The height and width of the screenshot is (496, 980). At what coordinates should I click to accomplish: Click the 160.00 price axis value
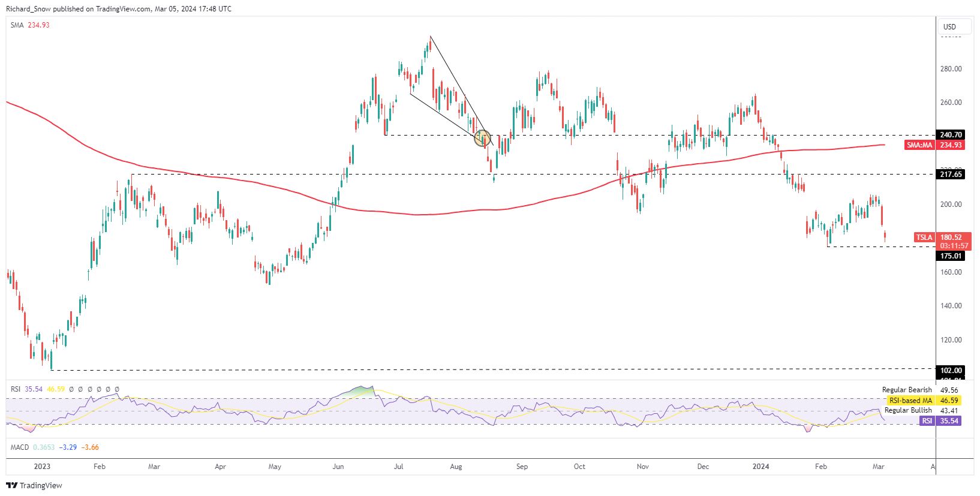pyautogui.click(x=951, y=272)
